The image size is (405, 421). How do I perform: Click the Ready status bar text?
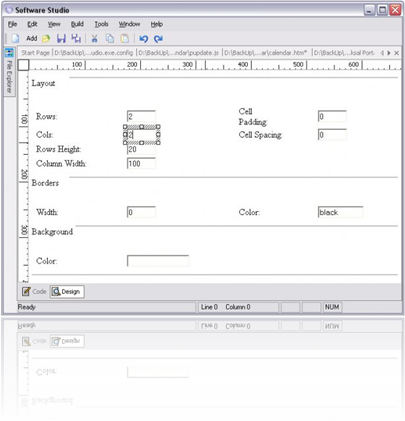(x=27, y=307)
